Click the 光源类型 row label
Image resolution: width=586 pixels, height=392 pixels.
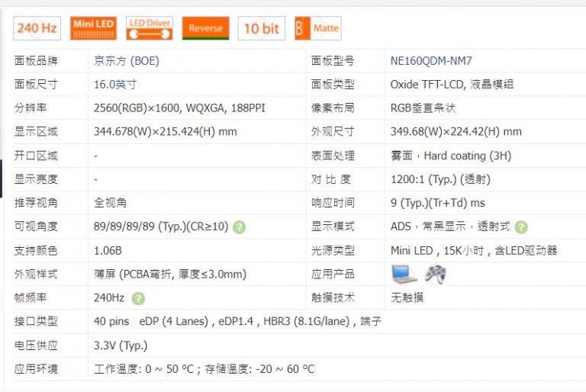tap(333, 250)
